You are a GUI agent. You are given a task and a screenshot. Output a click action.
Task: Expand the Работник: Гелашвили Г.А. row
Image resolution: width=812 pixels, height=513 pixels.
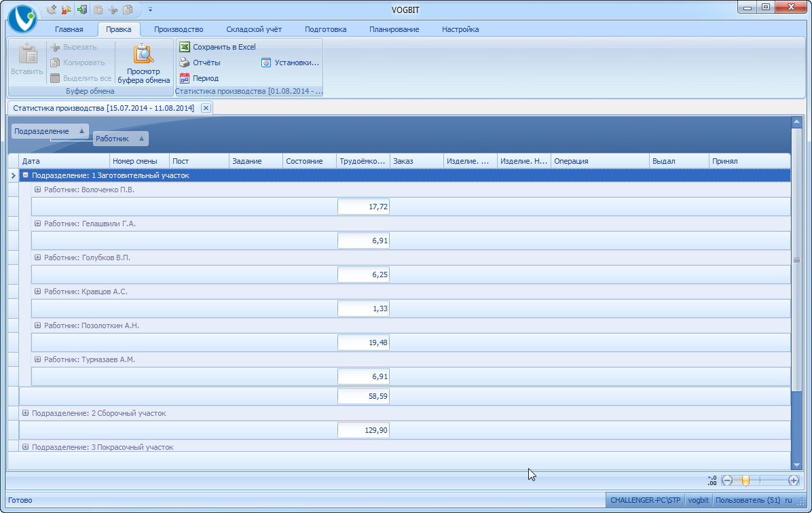(38, 224)
